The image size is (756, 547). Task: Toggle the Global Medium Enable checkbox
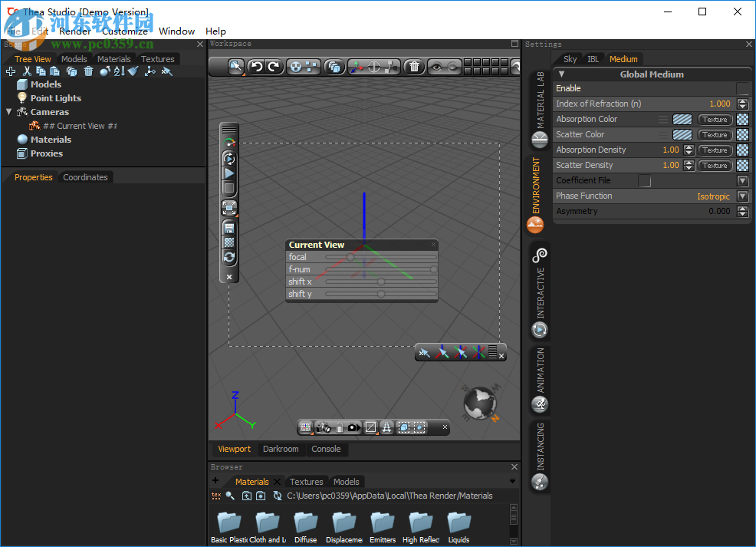(x=742, y=88)
